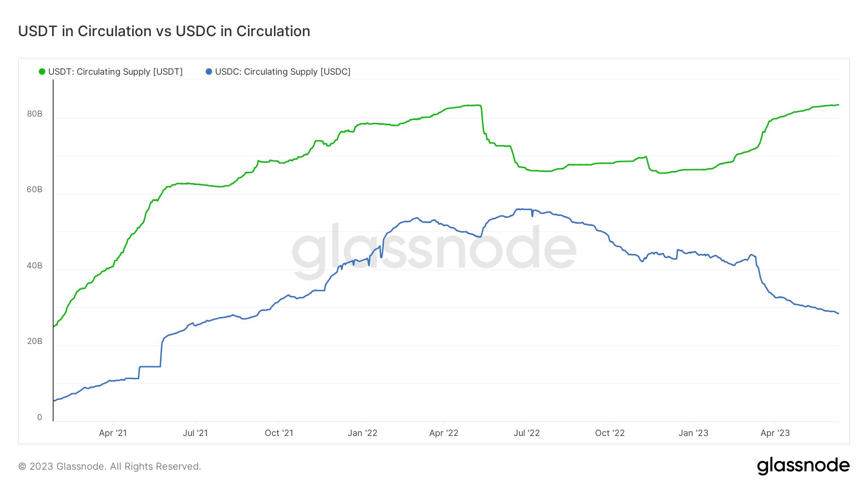This screenshot has height=488, width=868.
Task: Click the 0 value on the y-axis
Action: [40, 417]
